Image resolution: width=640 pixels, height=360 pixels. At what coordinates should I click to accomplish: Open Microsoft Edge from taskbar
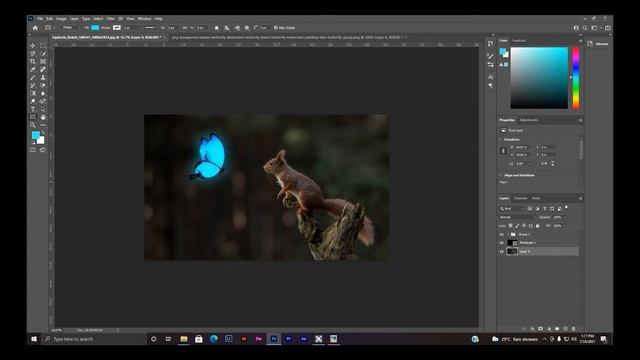pyautogui.click(x=213, y=339)
